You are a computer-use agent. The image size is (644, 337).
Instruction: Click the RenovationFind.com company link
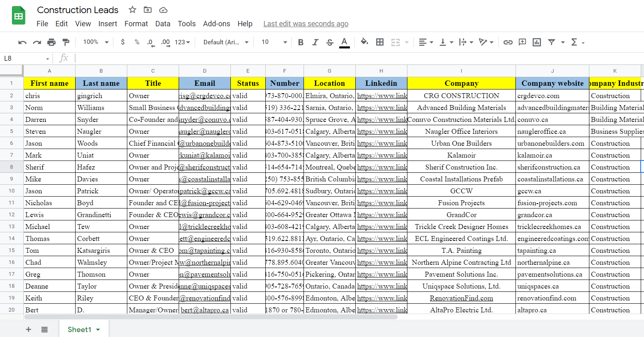tap(461, 298)
